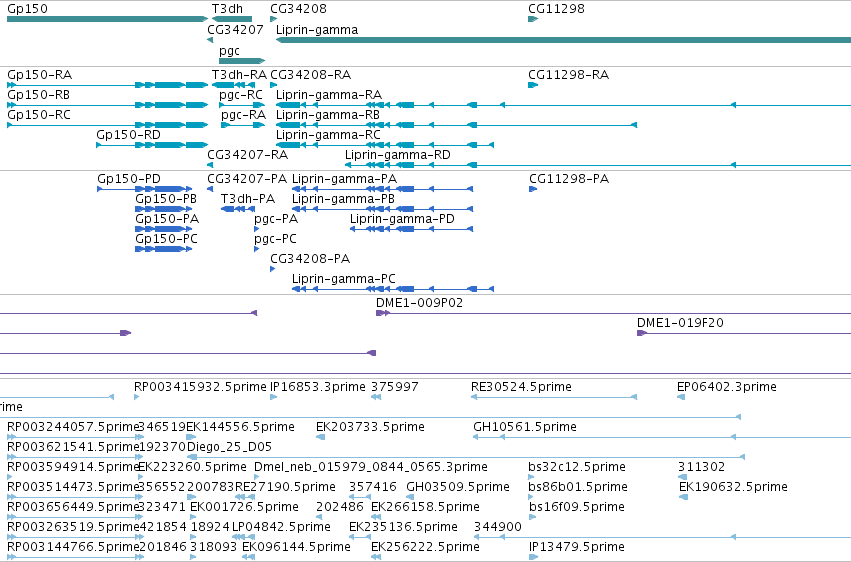The image size is (851, 562).
Task: Click the Gp150-PB protein label
Action: click(166, 199)
